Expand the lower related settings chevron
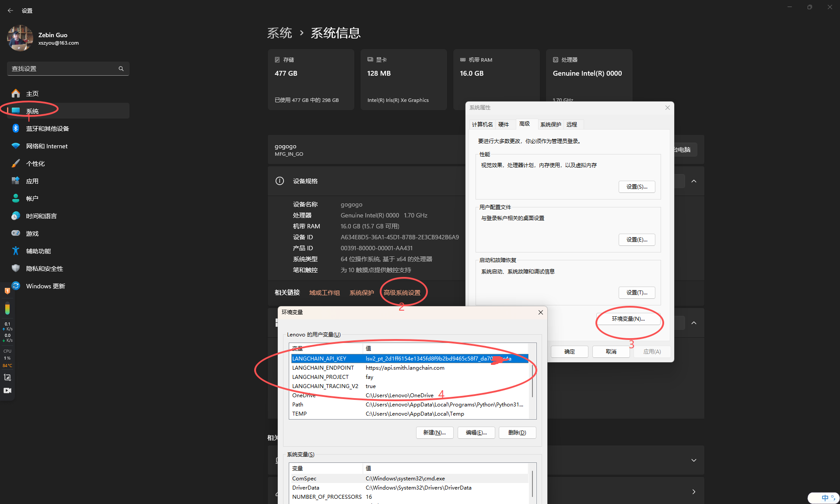840x504 pixels. [694, 460]
